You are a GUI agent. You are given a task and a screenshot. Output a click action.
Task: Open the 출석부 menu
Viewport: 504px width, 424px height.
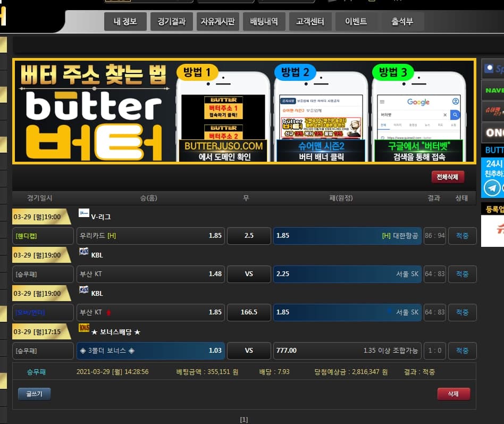click(x=402, y=22)
